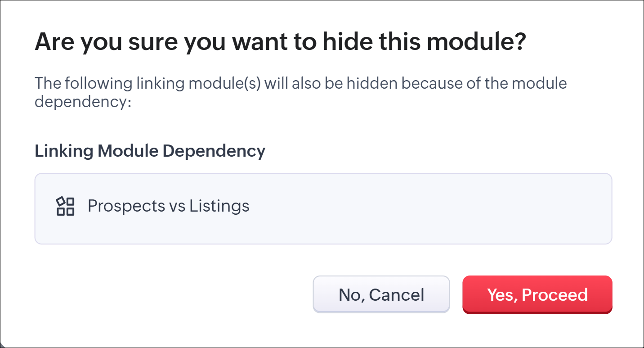Click the word Cancel on the grey button
The width and height of the screenshot is (644, 348).
(x=398, y=294)
